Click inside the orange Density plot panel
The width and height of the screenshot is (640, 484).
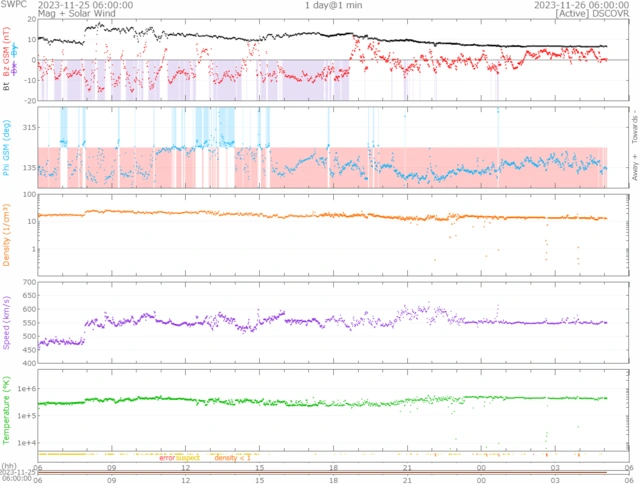(x=333, y=235)
